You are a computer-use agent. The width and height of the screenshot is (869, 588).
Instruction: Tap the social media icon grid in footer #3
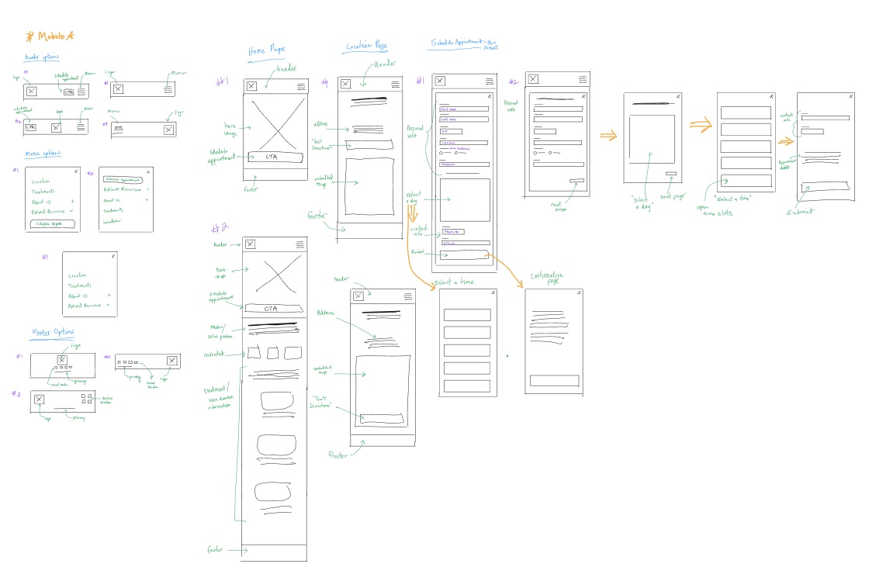coord(86,398)
